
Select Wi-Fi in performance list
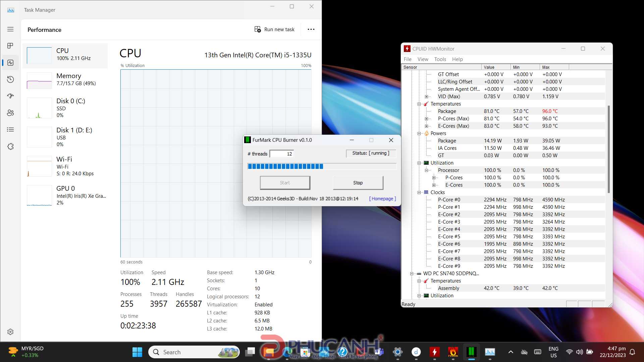coord(65,166)
